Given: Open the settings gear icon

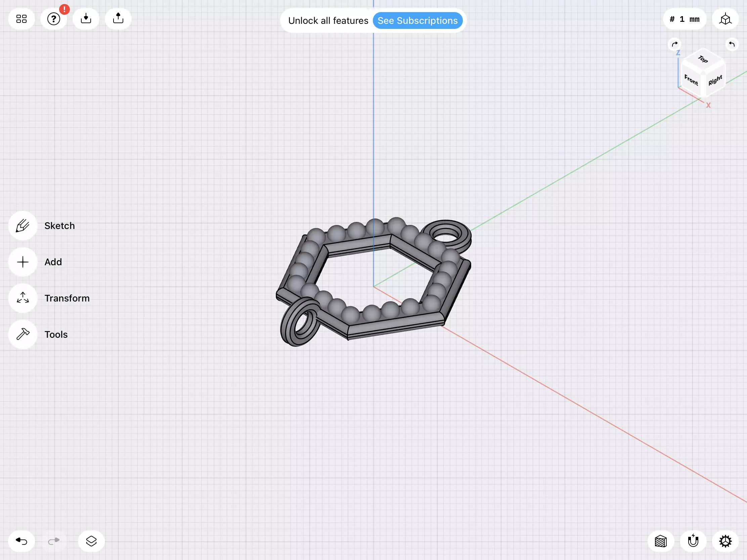Looking at the screenshot, I should pyautogui.click(x=725, y=541).
